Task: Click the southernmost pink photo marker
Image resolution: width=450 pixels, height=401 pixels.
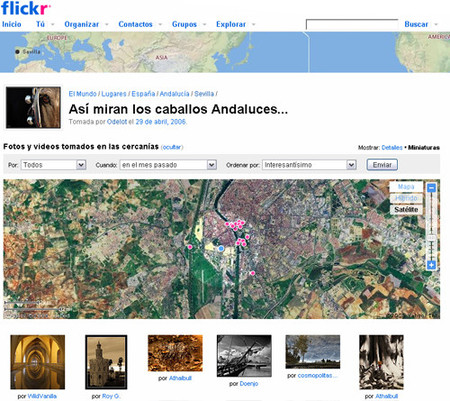Action: 253,273
